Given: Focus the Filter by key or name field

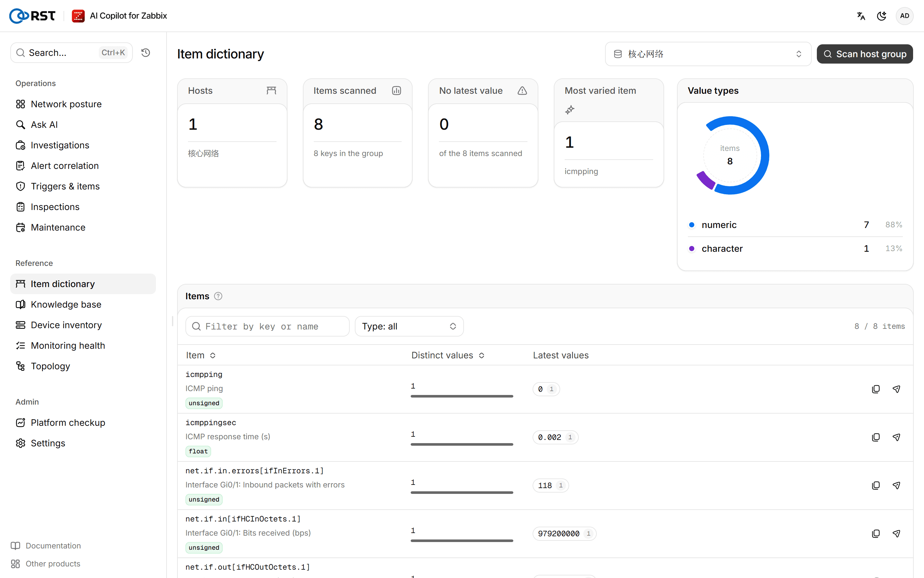Looking at the screenshot, I should click(267, 327).
